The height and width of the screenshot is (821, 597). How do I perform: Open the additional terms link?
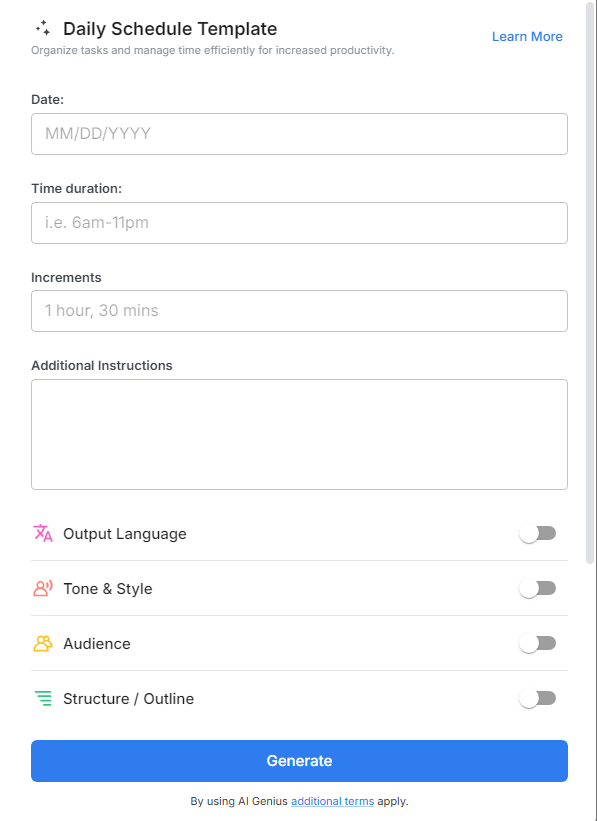(x=332, y=801)
